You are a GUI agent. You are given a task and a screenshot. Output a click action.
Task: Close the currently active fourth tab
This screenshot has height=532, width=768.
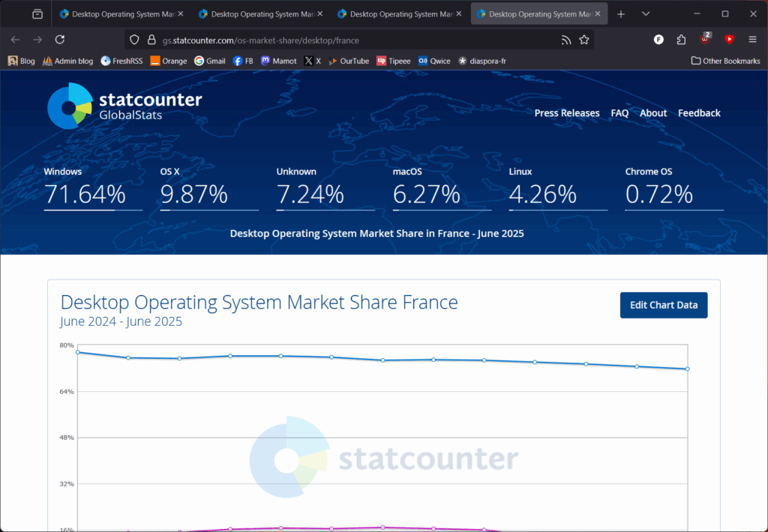click(x=598, y=14)
